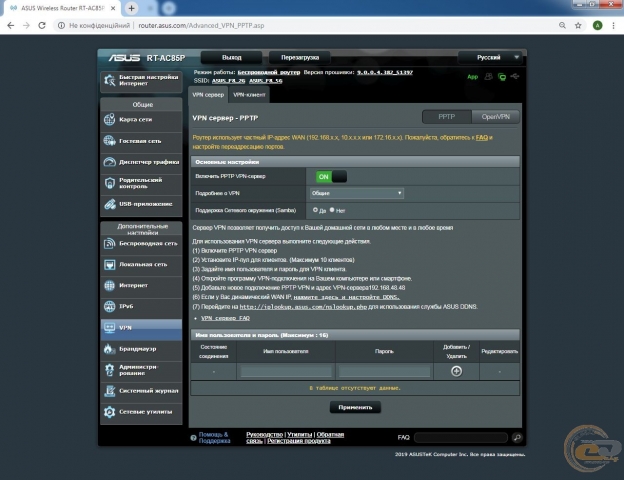The height and width of the screenshot is (480, 624).
Task: Click Parental Control shield icon
Action: (x=109, y=183)
